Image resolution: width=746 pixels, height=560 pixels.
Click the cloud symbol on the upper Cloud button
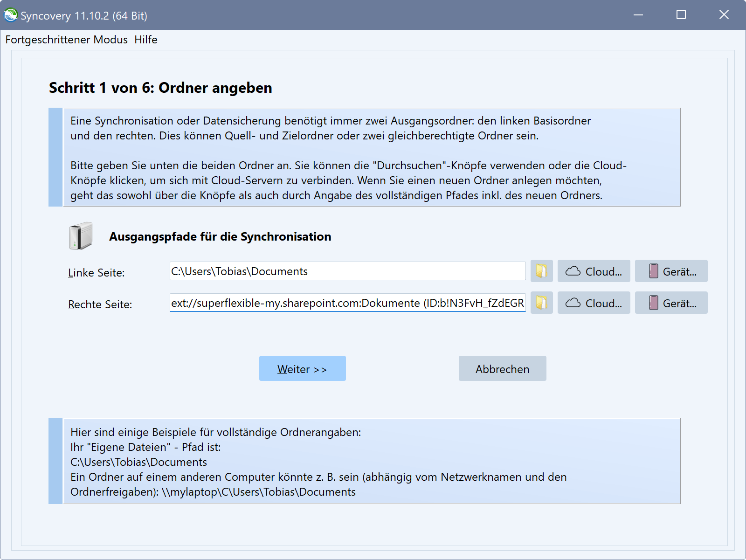tap(573, 270)
